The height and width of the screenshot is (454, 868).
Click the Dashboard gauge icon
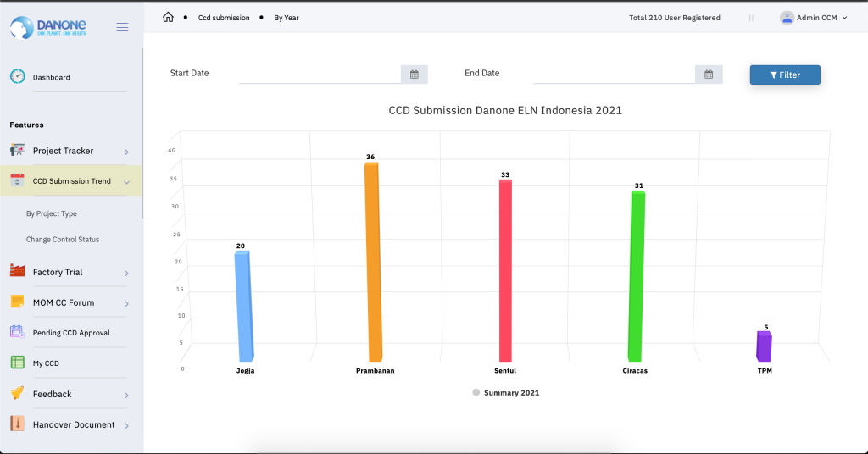click(x=18, y=76)
